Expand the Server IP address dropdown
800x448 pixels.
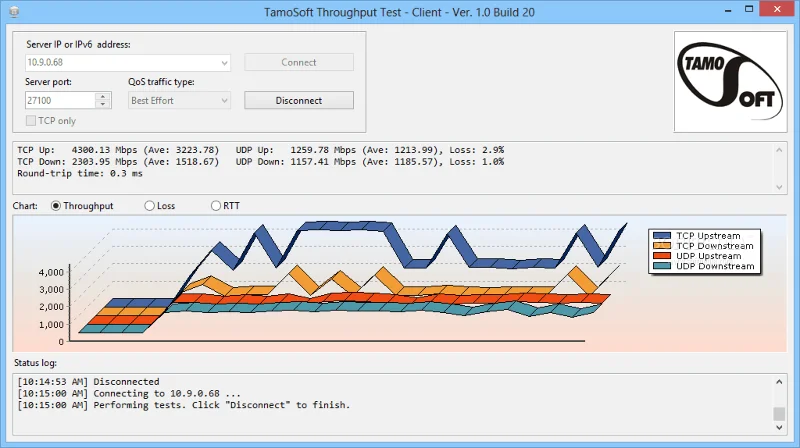coord(224,63)
